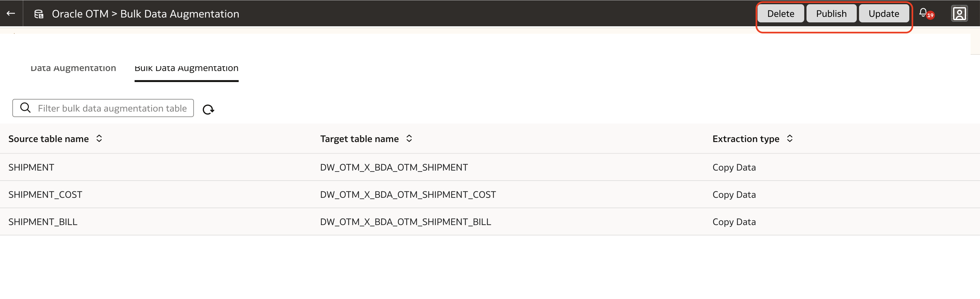The image size is (980, 299).
Task: Click DW_OTM_X_BDA_OTM_SHIPMENT_COST target table cell
Action: coord(408,194)
